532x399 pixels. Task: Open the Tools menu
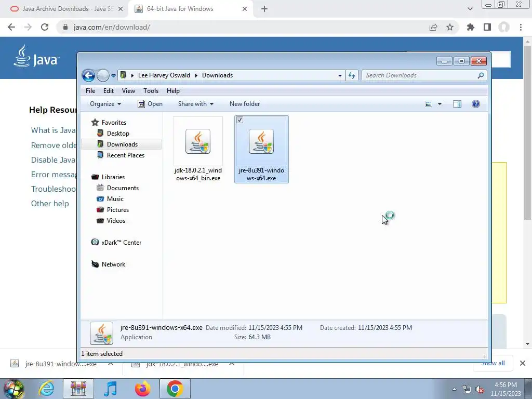point(151,91)
